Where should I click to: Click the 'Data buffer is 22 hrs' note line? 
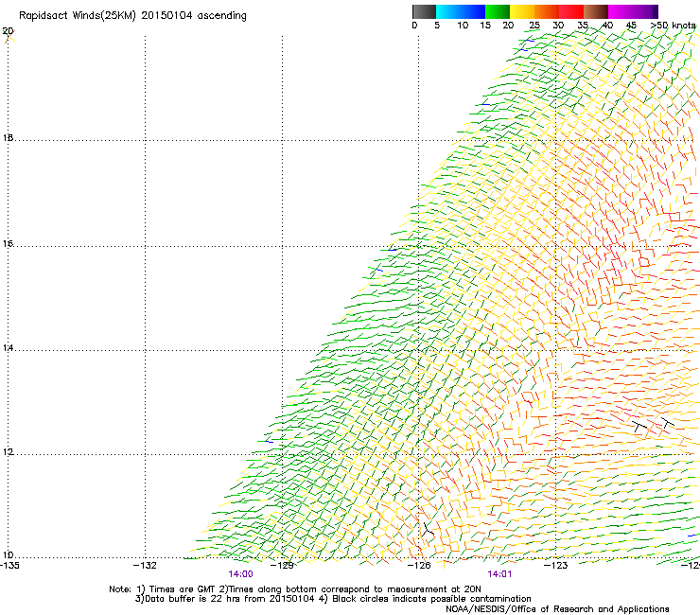coord(333,599)
